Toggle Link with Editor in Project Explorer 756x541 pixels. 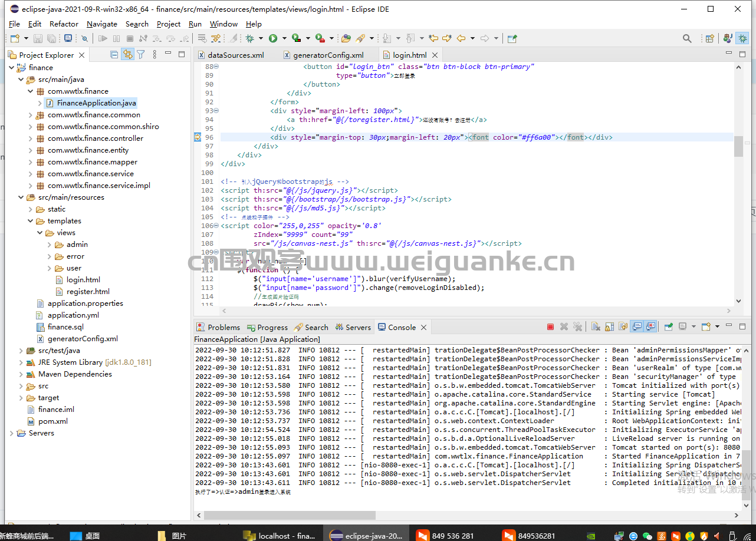point(127,55)
